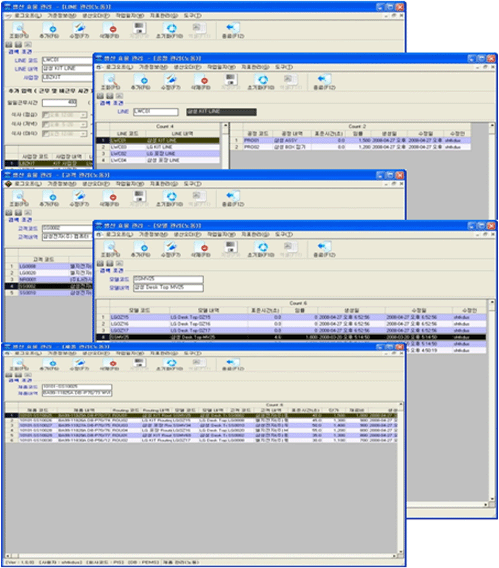Open second menu (M) in LINE window
Screen dimensions: 499x568
(62, 16)
